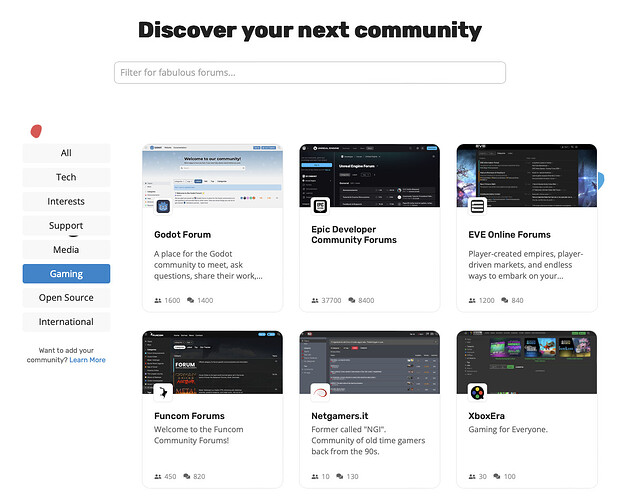Open the Funcom Forums screenshot thumbnail
Image resolution: width=629 pixels, height=499 pixels.
(213, 362)
